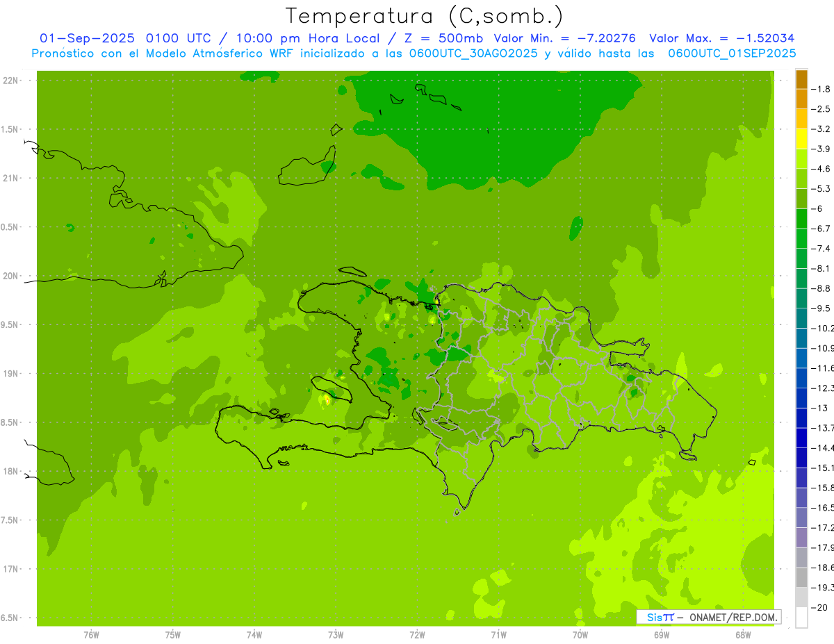Viewport: 834px width, 644px height.
Task: Select the "9.5N" latitude tick label
Action: coord(10,325)
